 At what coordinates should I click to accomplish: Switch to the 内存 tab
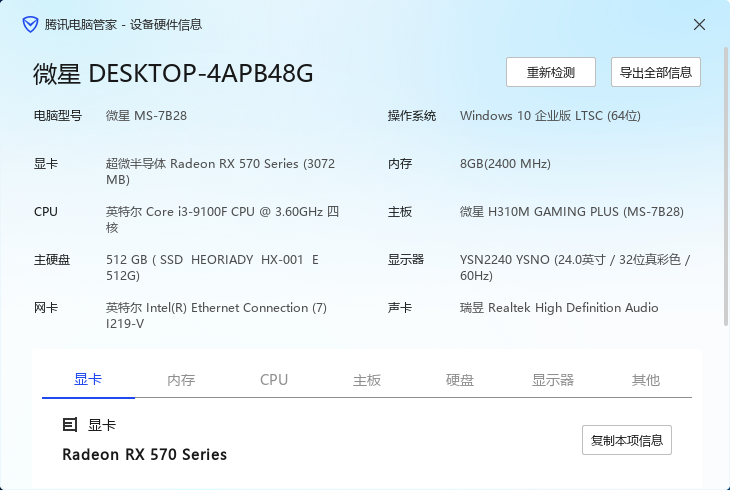[181, 380]
